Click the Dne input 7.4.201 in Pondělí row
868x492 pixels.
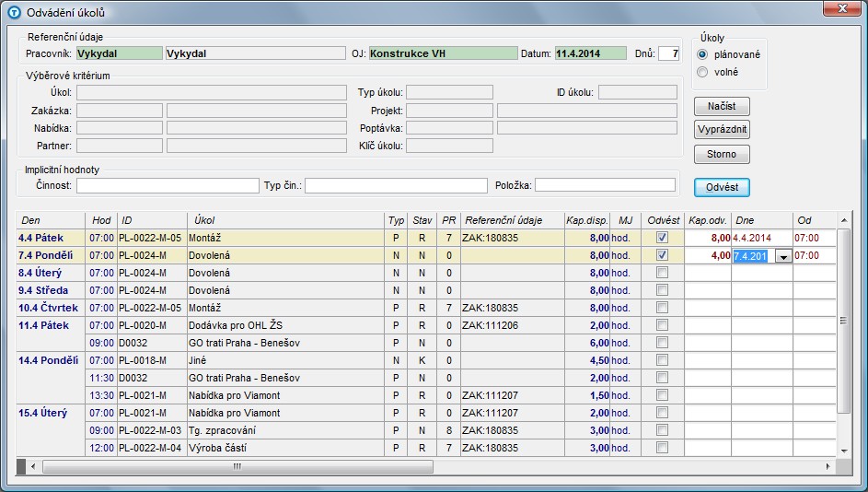pos(754,256)
